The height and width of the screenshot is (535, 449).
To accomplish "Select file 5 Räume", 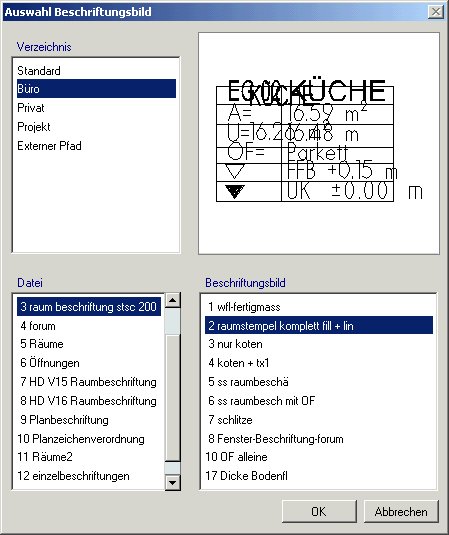I will click(42, 344).
